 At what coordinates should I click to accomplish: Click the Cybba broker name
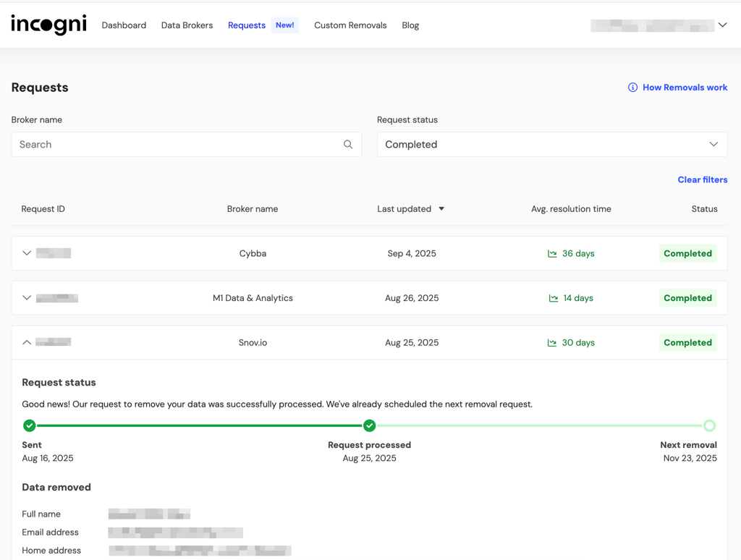[x=253, y=253]
